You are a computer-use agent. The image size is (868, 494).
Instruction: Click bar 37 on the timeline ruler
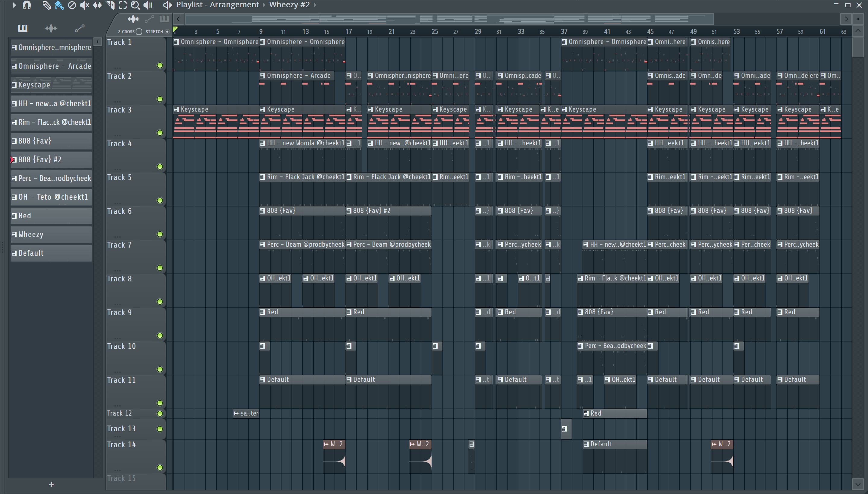(564, 32)
